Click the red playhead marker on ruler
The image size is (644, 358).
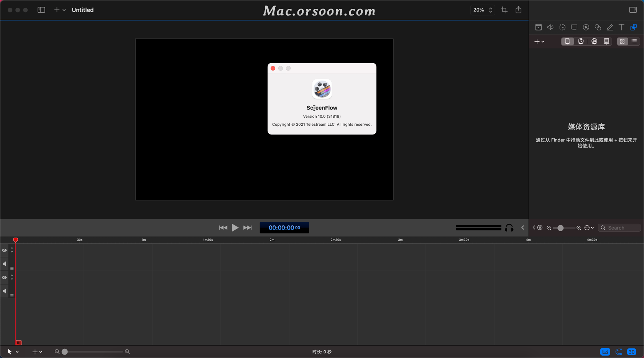tap(16, 240)
